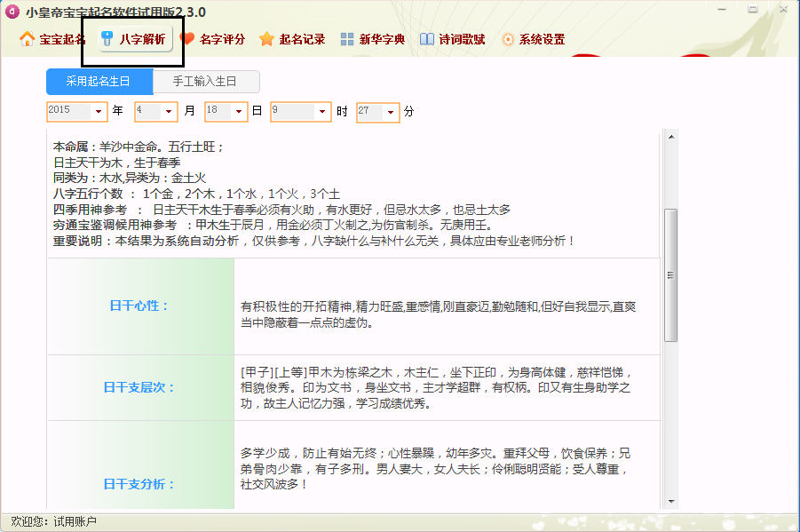The height and width of the screenshot is (532, 800).
Task: Open the book icon for 诗词歌赋
Action: click(x=426, y=40)
